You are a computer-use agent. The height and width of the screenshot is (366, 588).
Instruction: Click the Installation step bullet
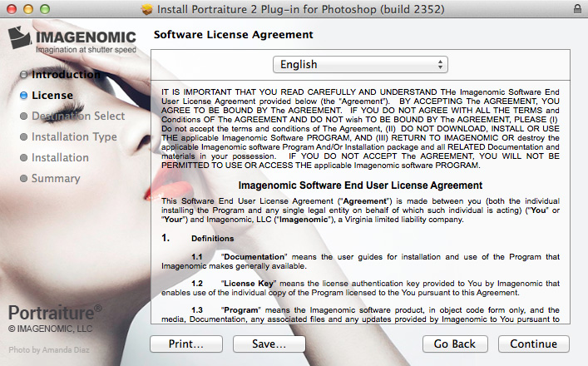23,158
